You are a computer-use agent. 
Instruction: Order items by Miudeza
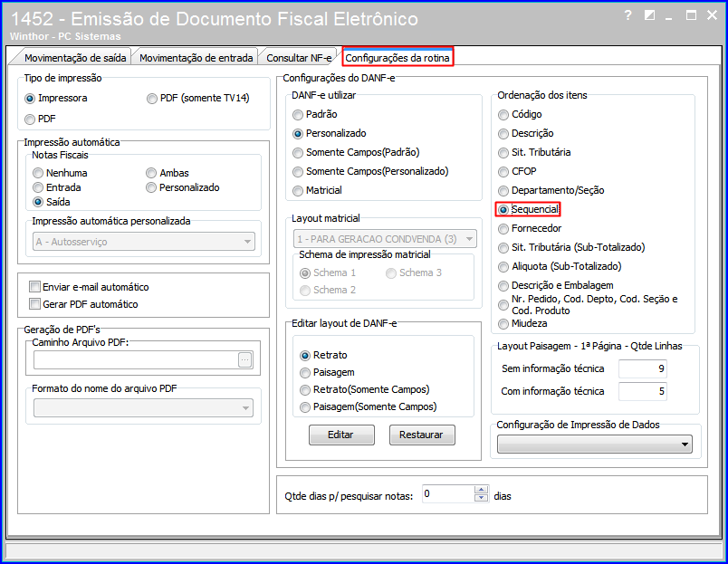tap(522, 323)
